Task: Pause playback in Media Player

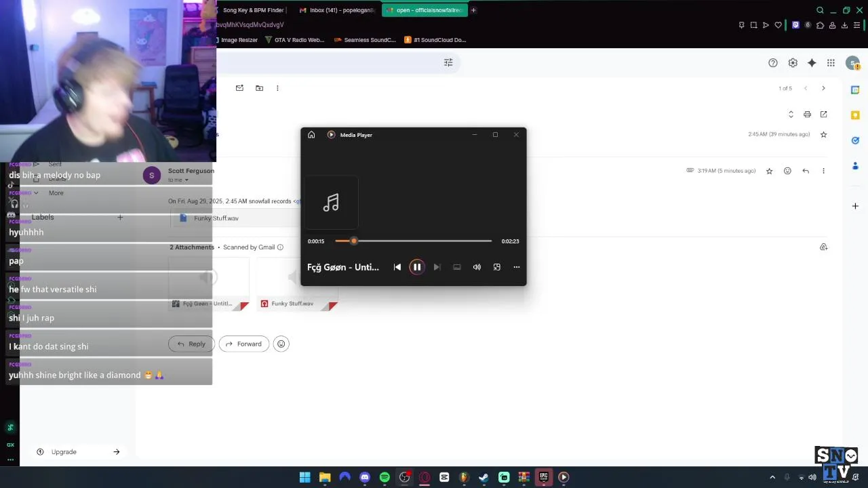Action: point(417,267)
